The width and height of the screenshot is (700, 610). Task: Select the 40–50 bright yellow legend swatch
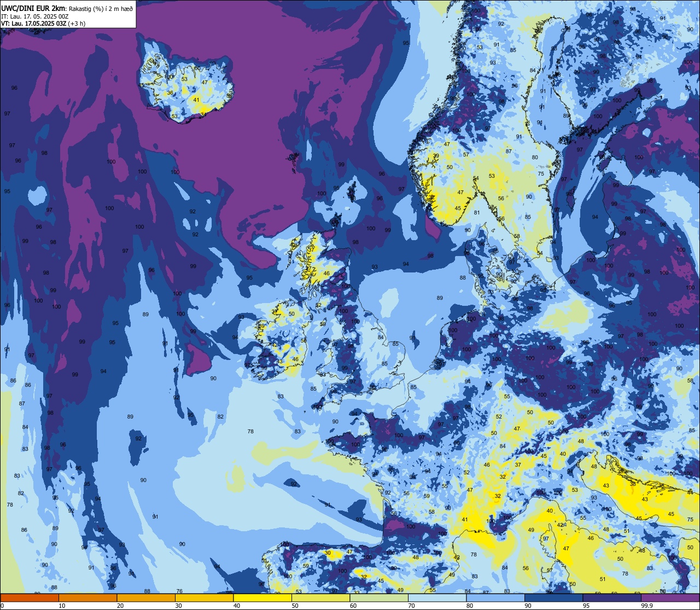pos(262,597)
